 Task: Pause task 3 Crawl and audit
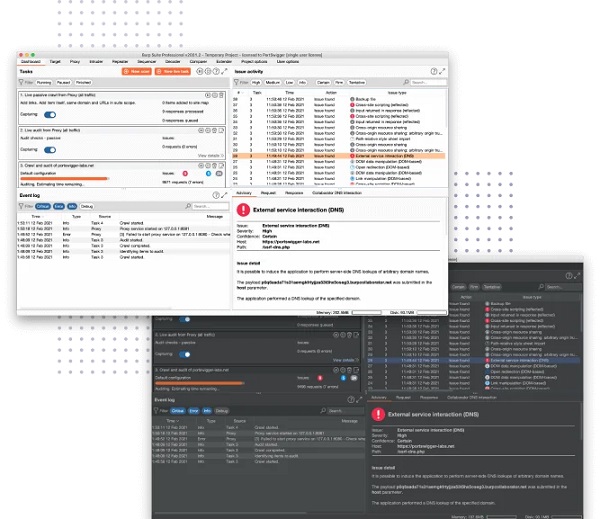(x=201, y=166)
